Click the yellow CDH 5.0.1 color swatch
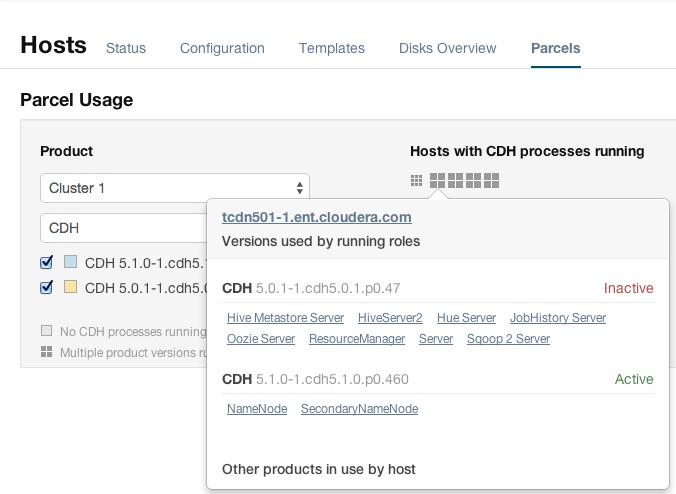The width and height of the screenshot is (676, 494). coord(70,287)
